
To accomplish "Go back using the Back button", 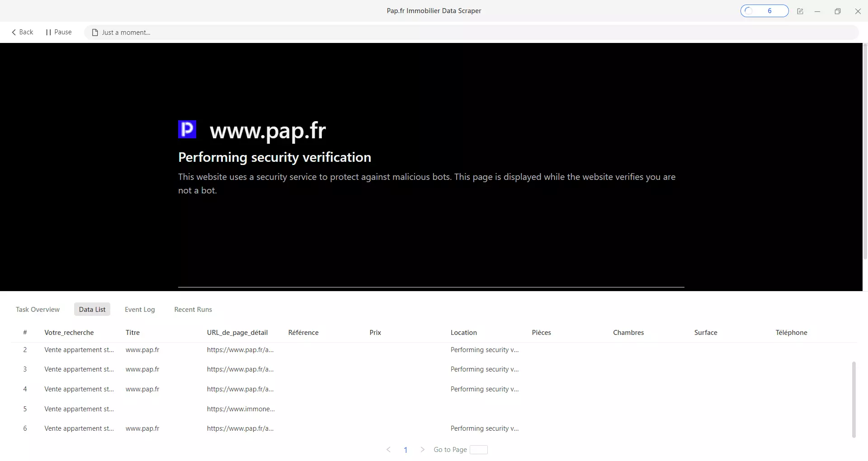I will (22, 32).
